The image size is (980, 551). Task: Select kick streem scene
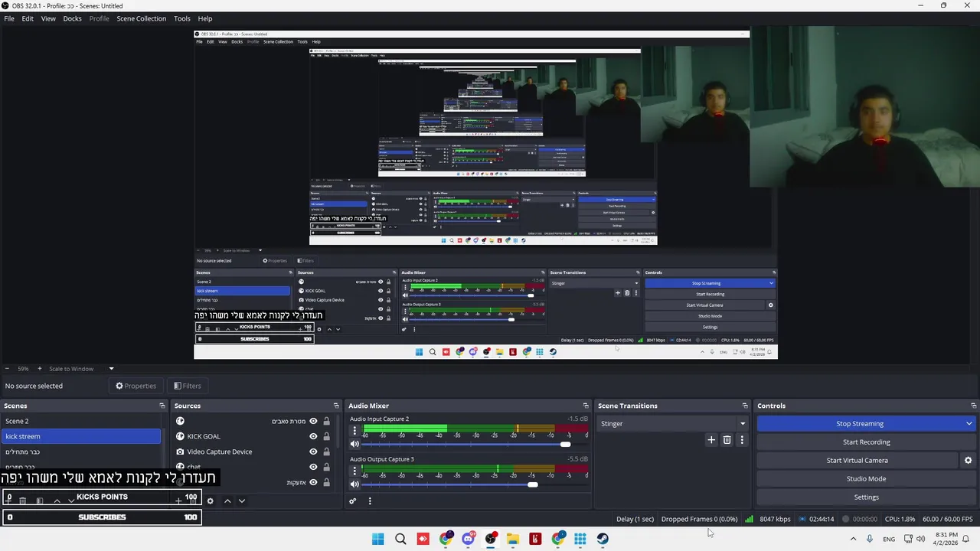(80, 436)
